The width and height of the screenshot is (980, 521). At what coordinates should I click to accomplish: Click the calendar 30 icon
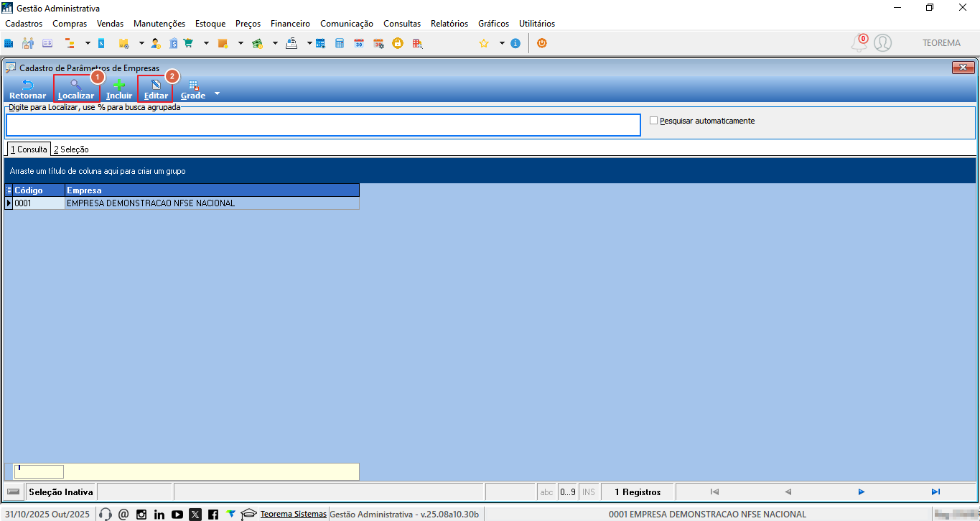[x=358, y=43]
